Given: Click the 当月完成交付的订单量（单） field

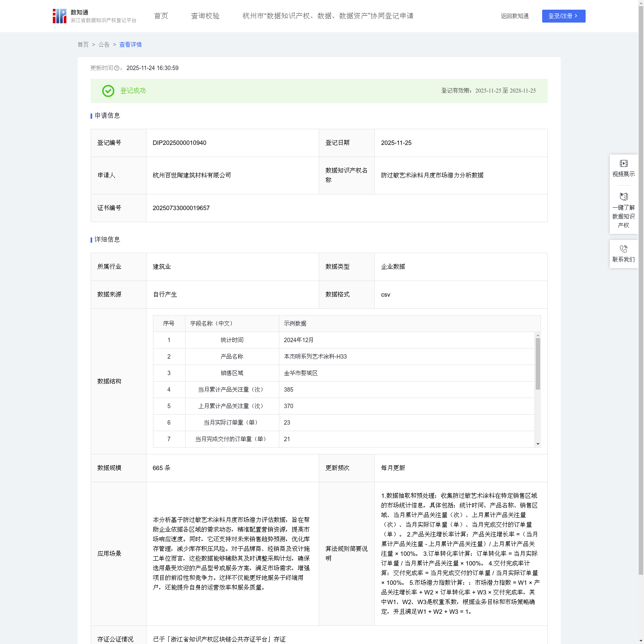Looking at the screenshot, I should point(232,439).
